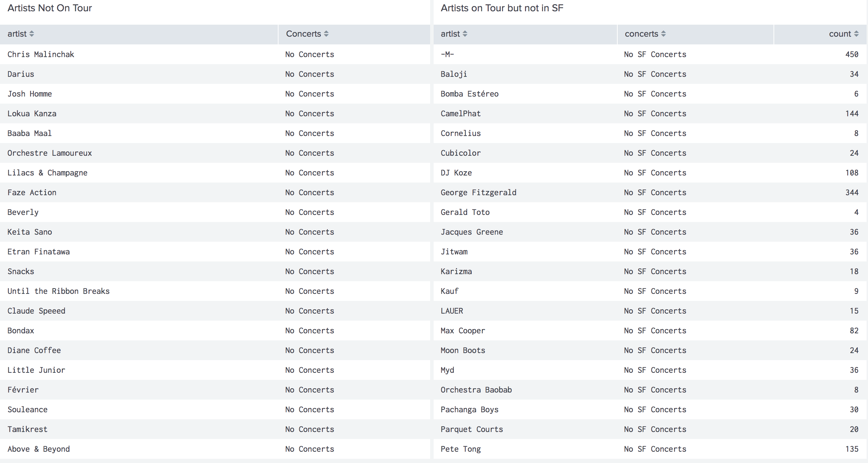Select count 82 for Max Cooper
This screenshot has height=463, width=868.
coord(854,331)
